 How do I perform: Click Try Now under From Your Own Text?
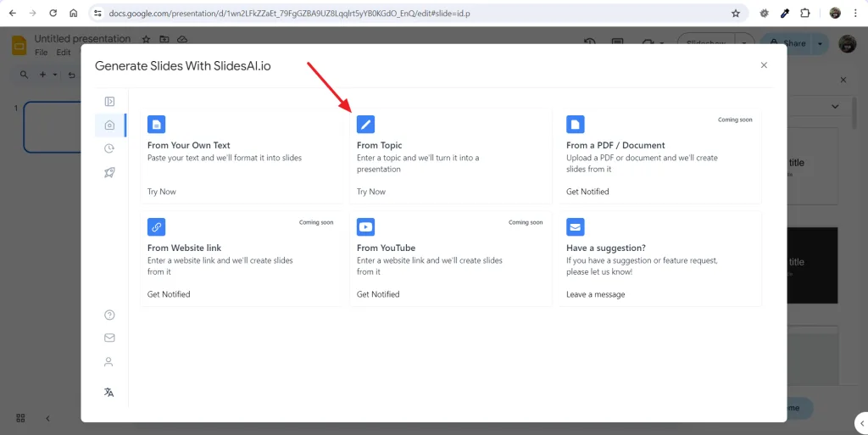click(162, 192)
